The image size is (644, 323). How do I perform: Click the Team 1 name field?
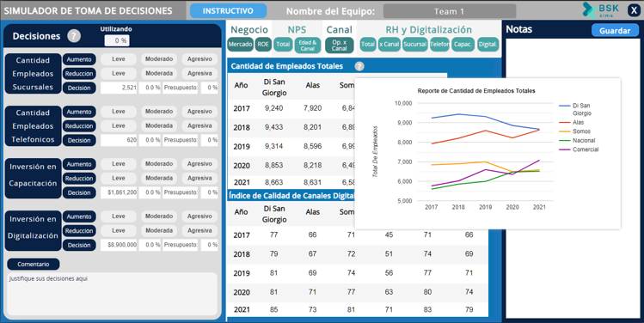450,11
